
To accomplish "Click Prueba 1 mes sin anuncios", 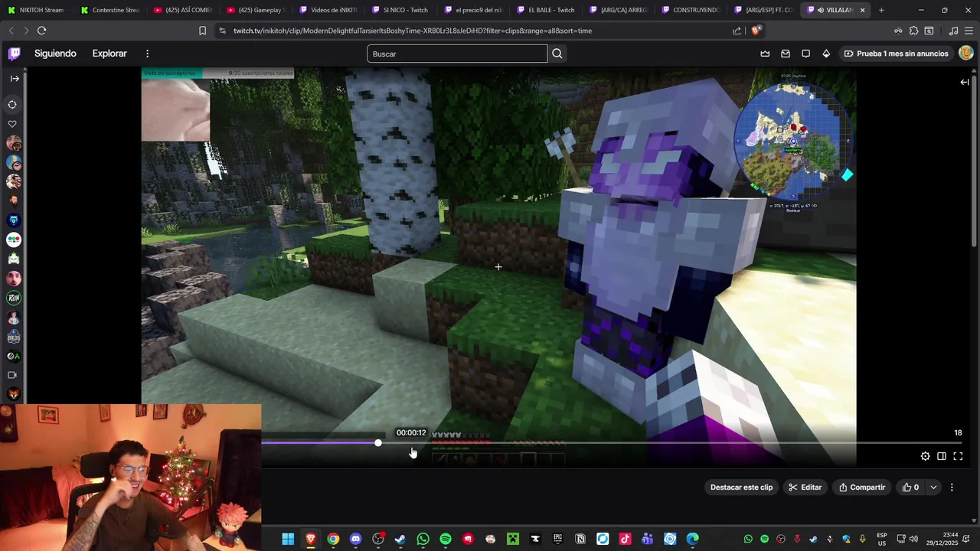I will pyautogui.click(x=896, y=54).
